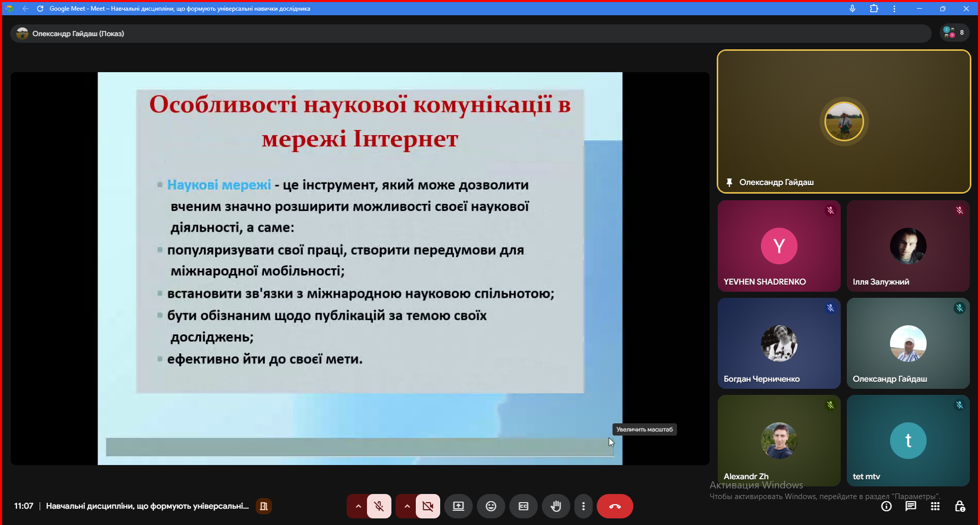This screenshot has height=525, width=980.
Task: Click the blue 'Наукові мережі' text on slide
Action: (219, 185)
